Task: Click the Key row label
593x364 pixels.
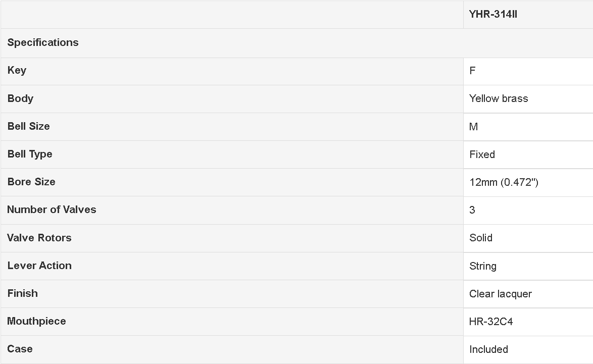Action: point(17,70)
